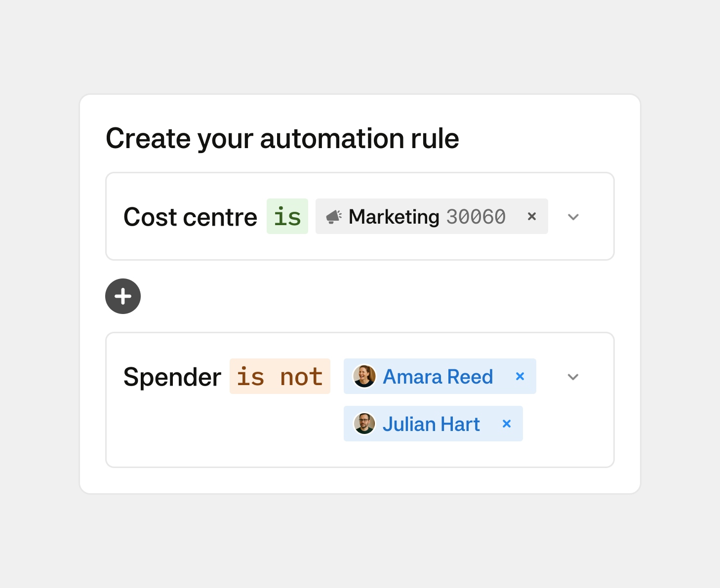Click the "Spender" field label
Image resolution: width=720 pixels, height=588 pixels.
(172, 377)
